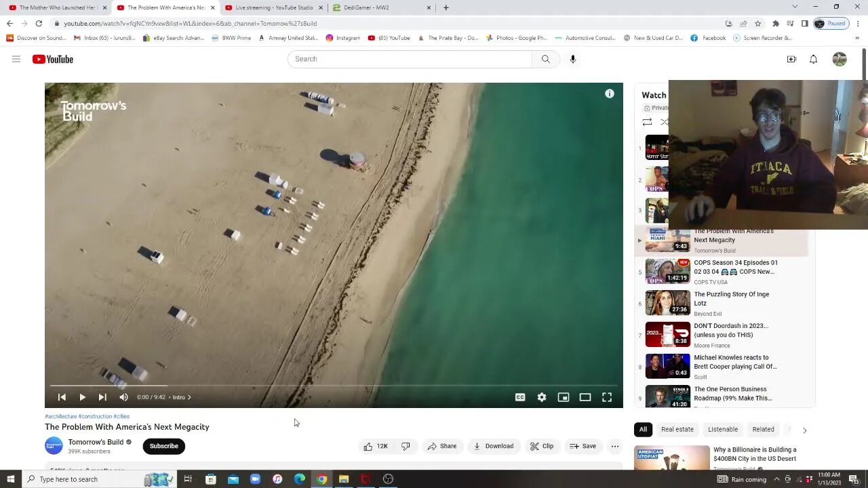Open the Chrome extensions puzzle icon
Screen dimensions: 868x488
coord(776,23)
